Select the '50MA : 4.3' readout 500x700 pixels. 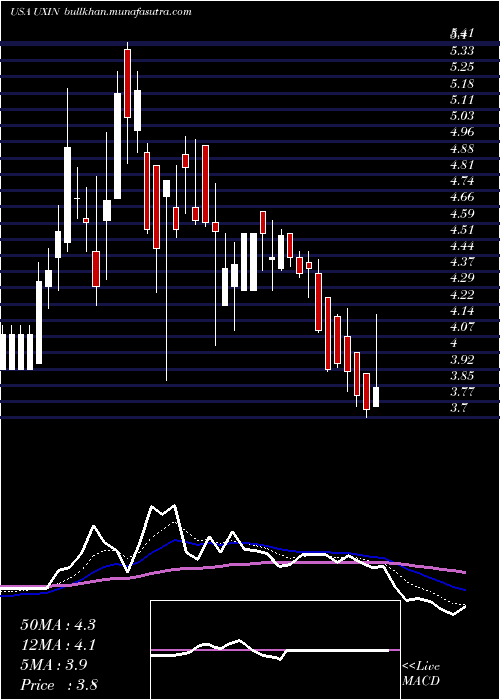[58, 625]
